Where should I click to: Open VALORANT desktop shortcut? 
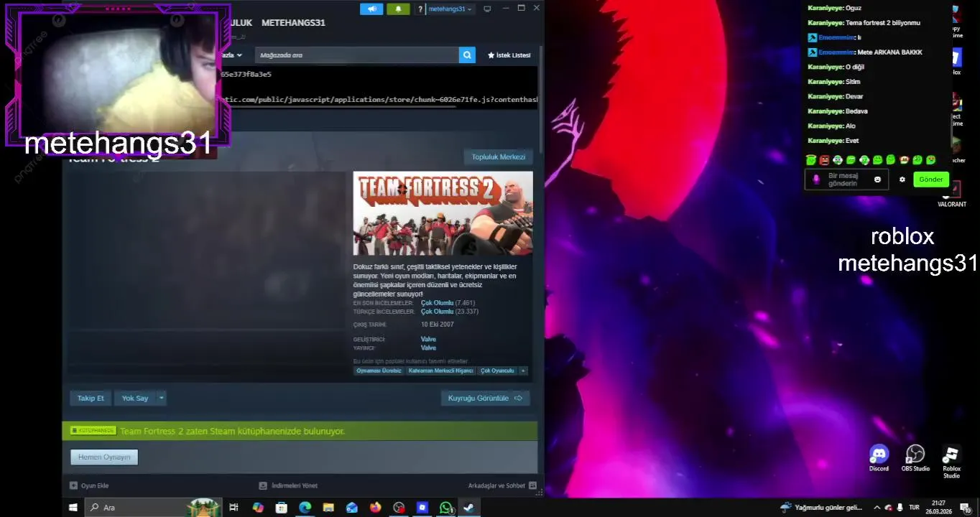[952, 194]
